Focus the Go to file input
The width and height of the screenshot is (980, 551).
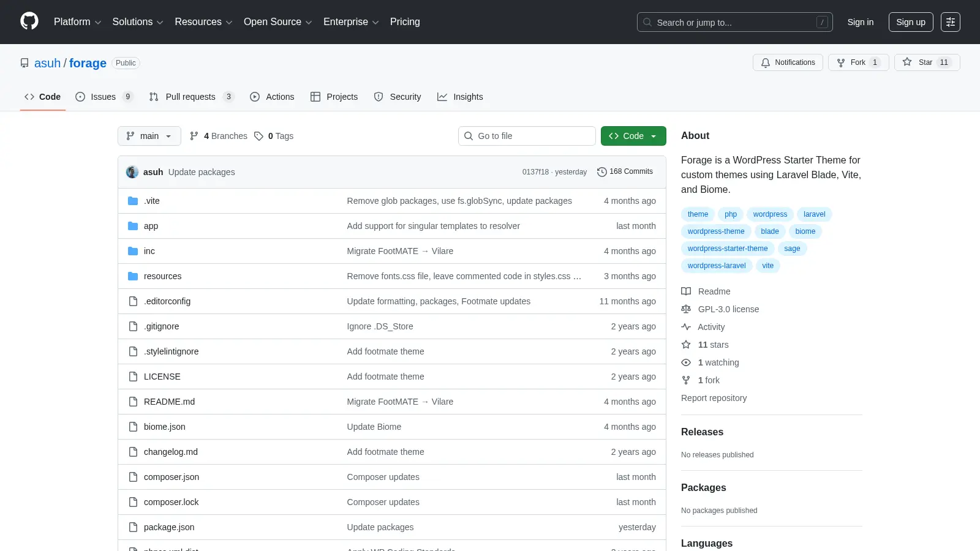tap(527, 136)
